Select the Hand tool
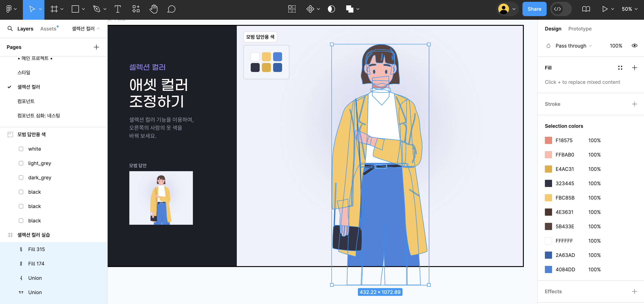 pos(154,9)
